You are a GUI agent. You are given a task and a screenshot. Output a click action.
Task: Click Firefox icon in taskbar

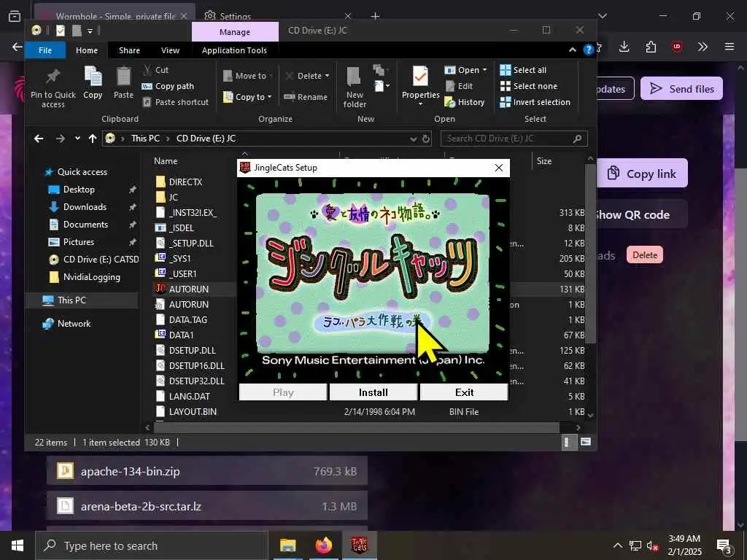pos(323,545)
